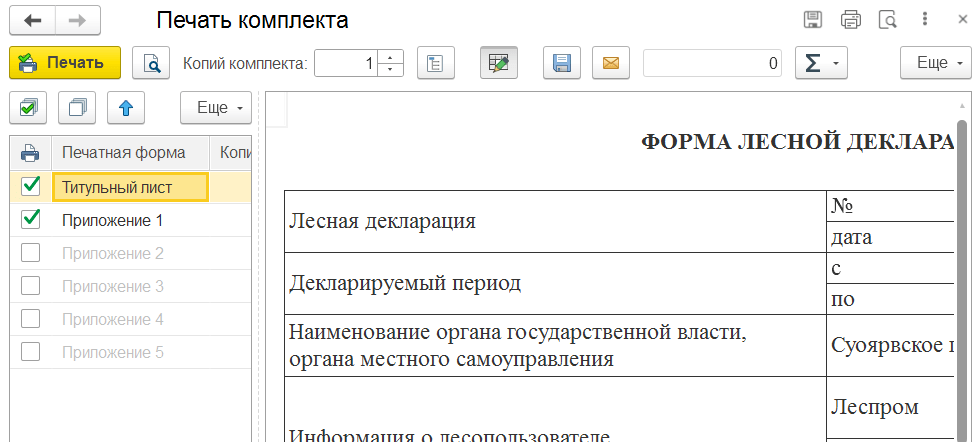Image resolution: width=979 pixels, height=442 pixels.
Task: Open the Sigma sum dropdown
Action: click(821, 62)
